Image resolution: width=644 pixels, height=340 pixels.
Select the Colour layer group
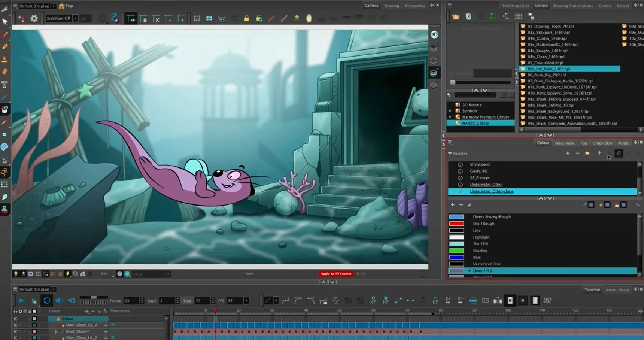78,319
